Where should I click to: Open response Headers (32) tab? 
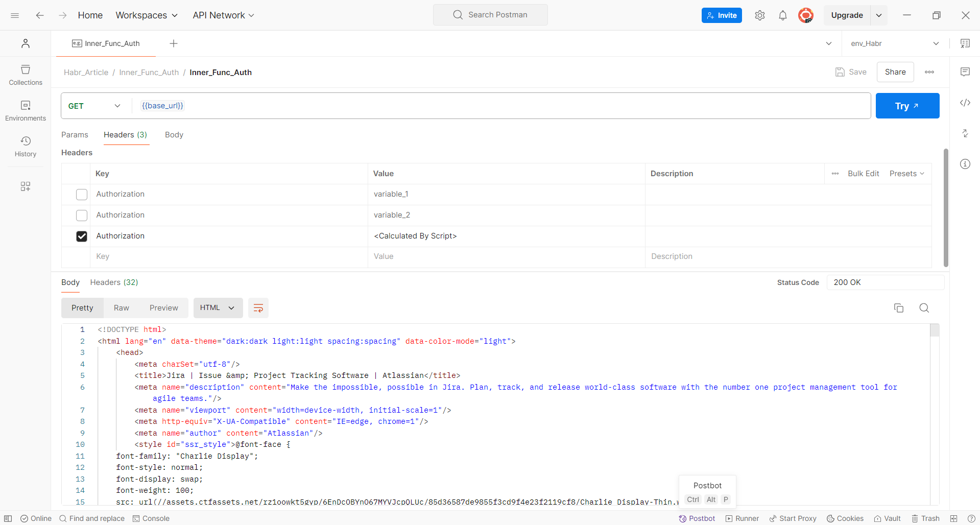114,282
